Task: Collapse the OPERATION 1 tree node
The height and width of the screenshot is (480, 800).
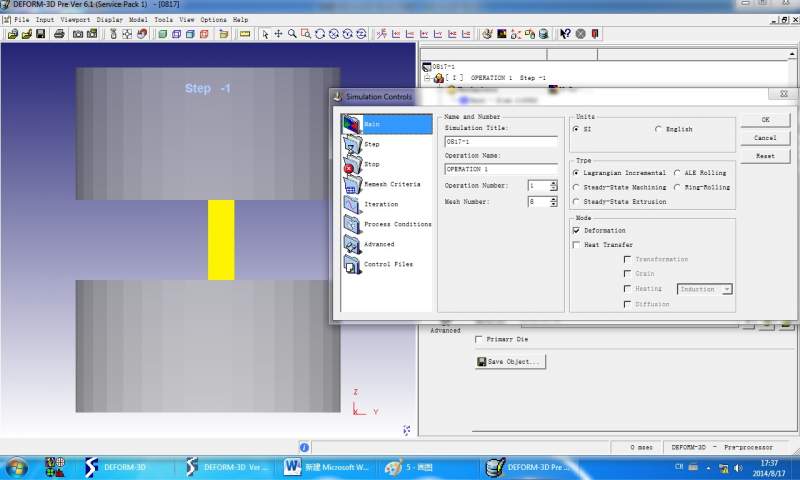Action: [x=428, y=78]
